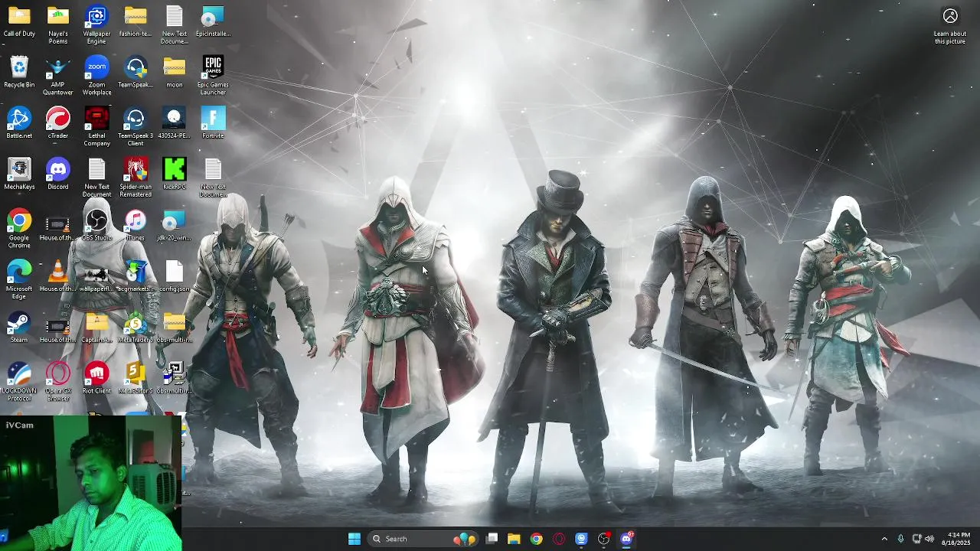This screenshot has height=551, width=980.
Task: Open the clock showing 4:14 PM
Action: point(956,539)
